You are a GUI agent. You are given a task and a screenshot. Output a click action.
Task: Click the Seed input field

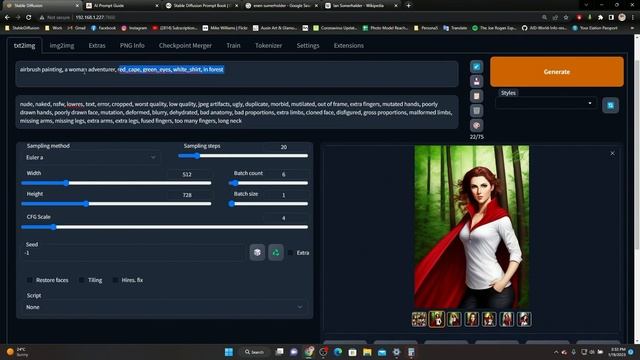click(x=134, y=253)
